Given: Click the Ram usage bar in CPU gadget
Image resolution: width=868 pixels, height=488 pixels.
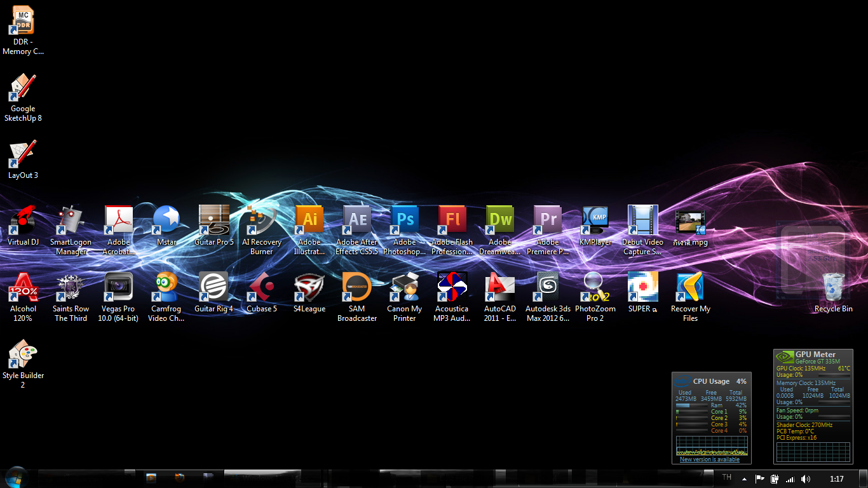Looking at the screenshot, I should click(691, 405).
